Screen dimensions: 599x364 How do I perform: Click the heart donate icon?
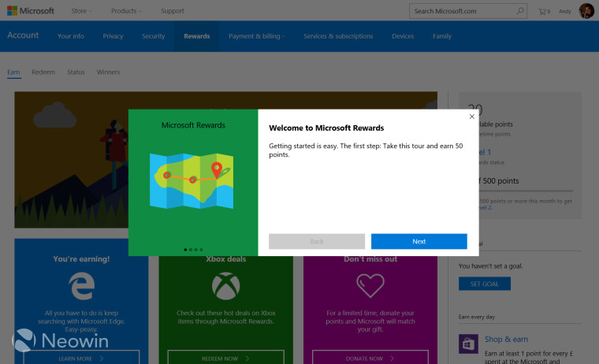click(x=370, y=285)
